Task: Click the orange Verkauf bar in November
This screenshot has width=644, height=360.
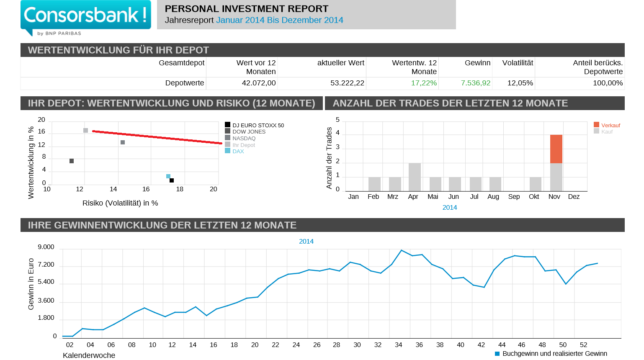Action: tap(556, 149)
